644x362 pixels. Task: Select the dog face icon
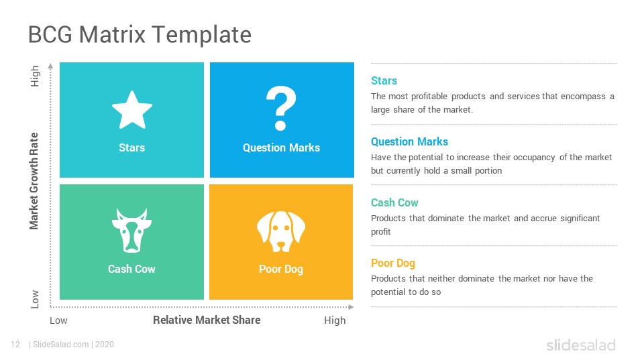click(281, 231)
